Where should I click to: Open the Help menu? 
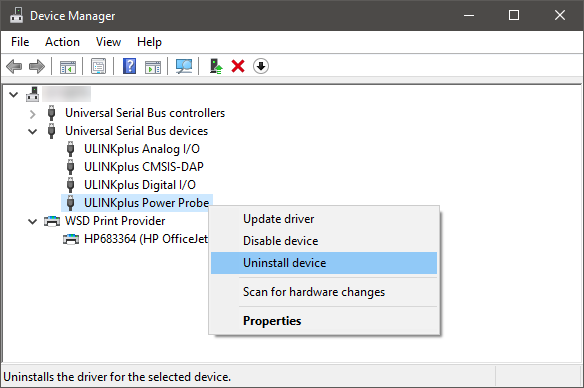[149, 42]
